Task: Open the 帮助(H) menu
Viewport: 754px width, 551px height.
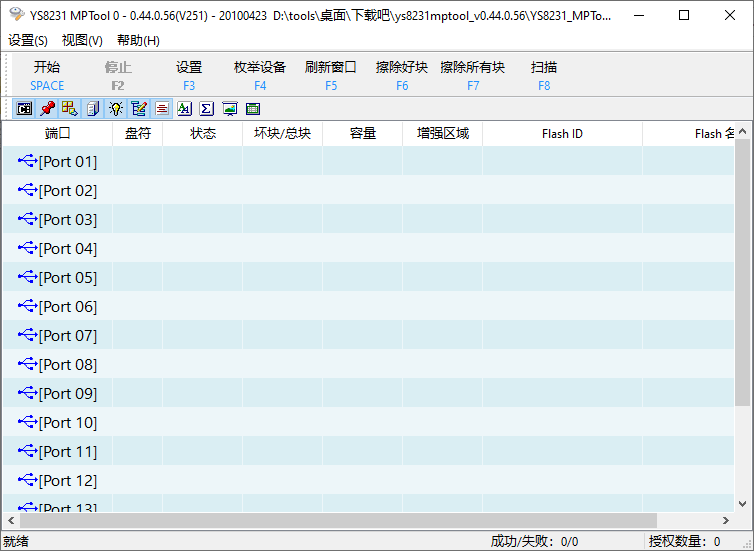Action: (138, 40)
